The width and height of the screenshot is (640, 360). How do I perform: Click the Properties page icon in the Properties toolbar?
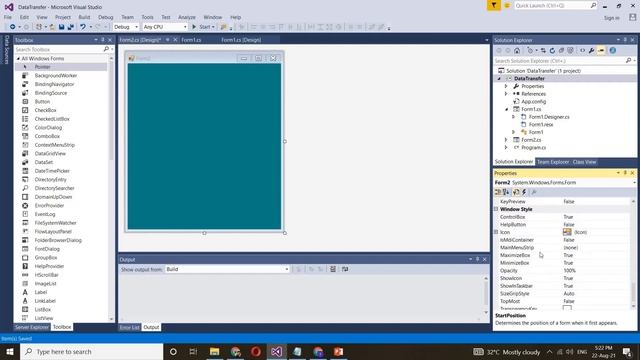tap(516, 192)
